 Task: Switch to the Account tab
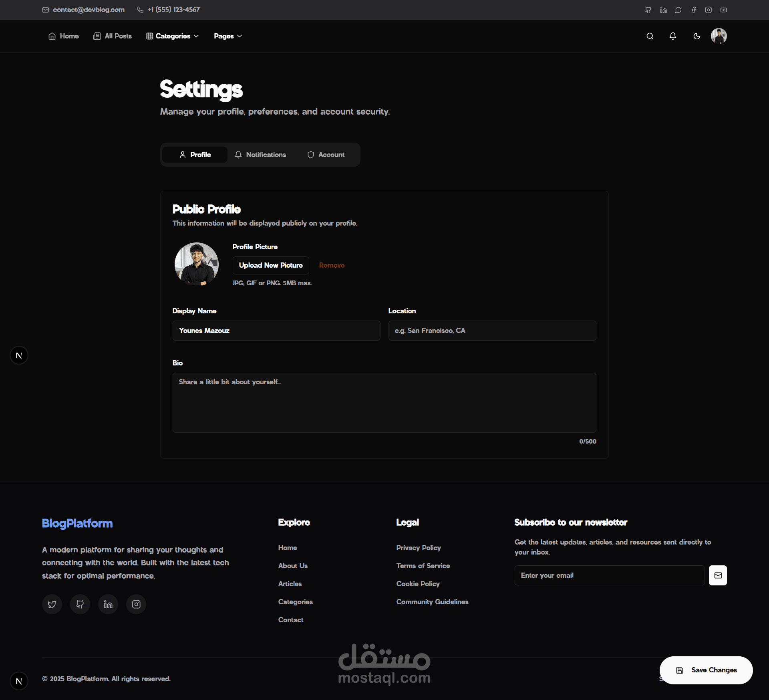click(326, 155)
